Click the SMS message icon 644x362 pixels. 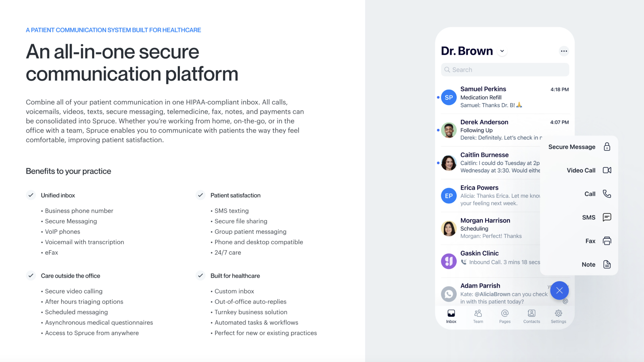coord(607,217)
